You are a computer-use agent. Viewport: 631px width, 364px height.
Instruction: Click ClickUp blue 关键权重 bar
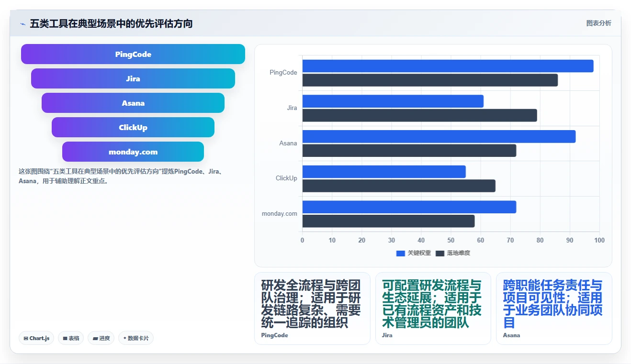point(384,172)
